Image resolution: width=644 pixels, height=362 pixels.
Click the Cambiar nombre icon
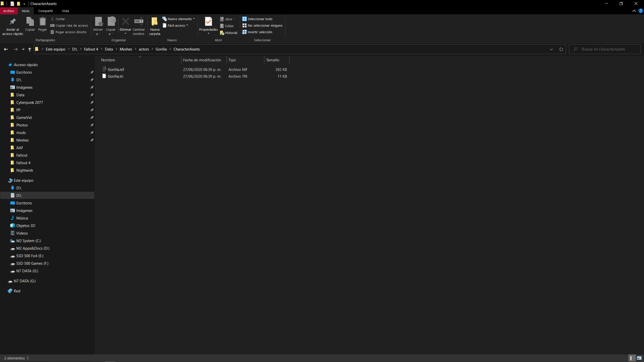click(139, 21)
